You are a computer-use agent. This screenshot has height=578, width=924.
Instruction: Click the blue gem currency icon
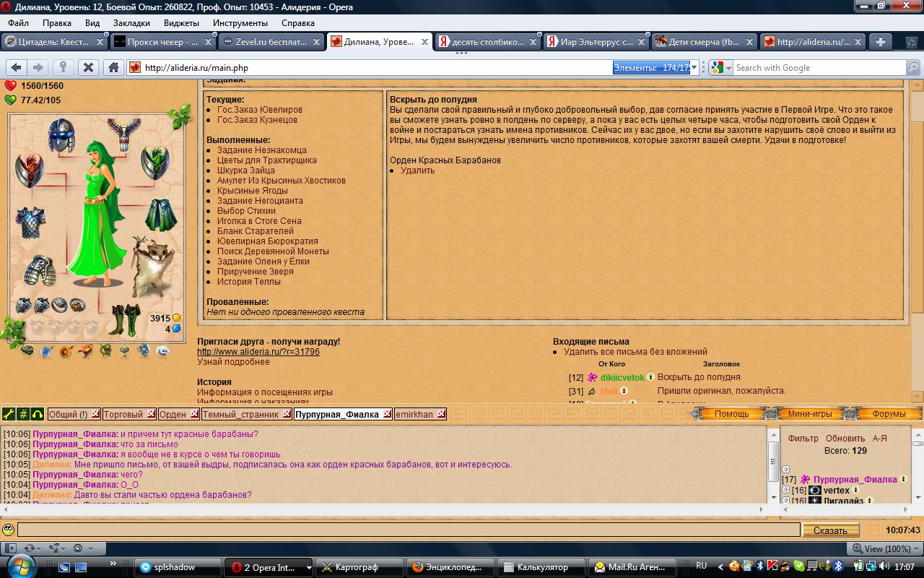click(x=176, y=329)
